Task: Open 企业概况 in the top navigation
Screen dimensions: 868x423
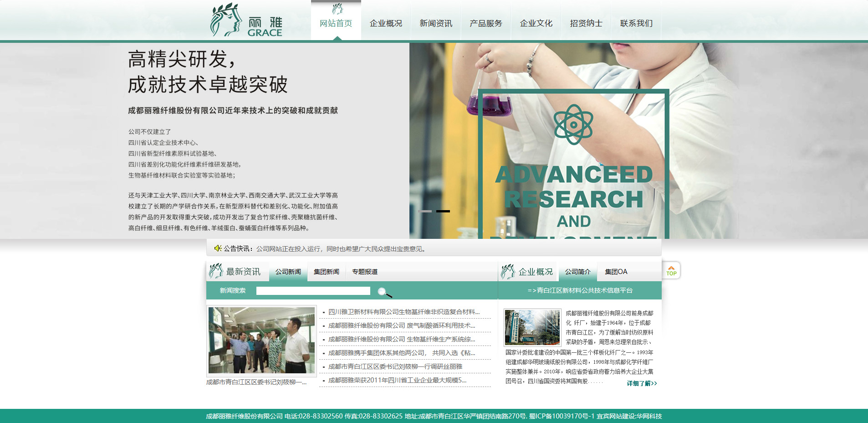Action: [386, 23]
